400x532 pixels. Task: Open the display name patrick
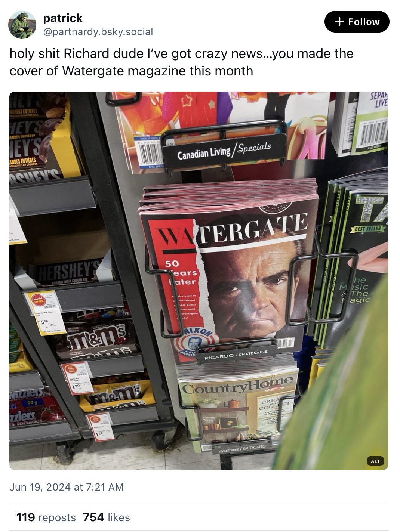click(63, 18)
